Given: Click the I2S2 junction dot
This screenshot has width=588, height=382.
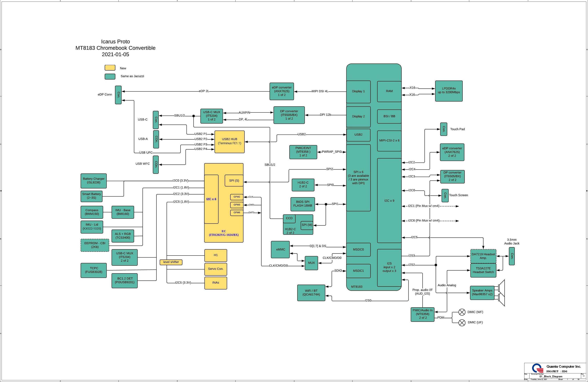Looking at the screenshot, I should (x=436, y=265).
